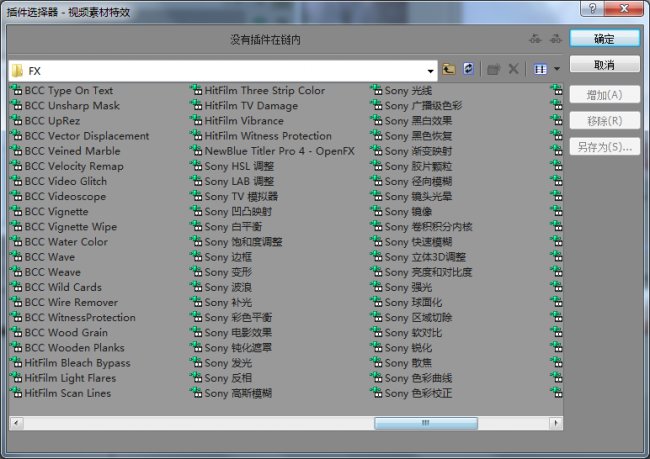Click the BCC Wood Grain plugin icon
650x459 pixels.
coord(16,333)
